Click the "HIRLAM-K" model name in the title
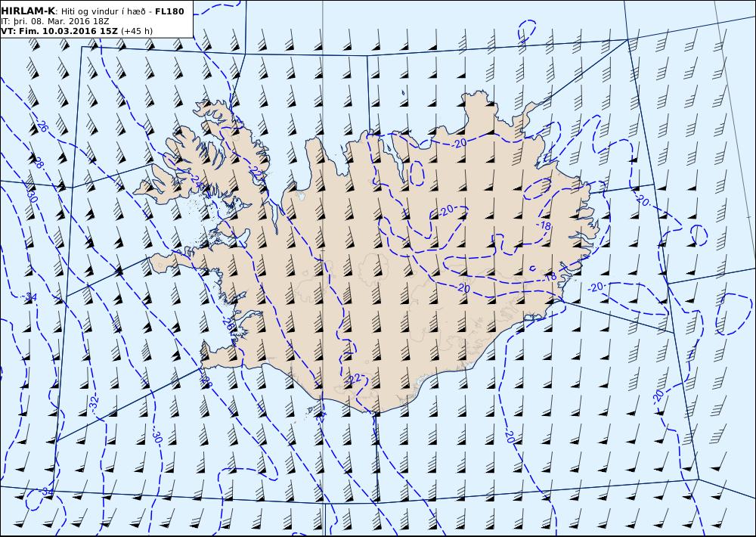Screen dimensions: 756x537 [x=28, y=11]
